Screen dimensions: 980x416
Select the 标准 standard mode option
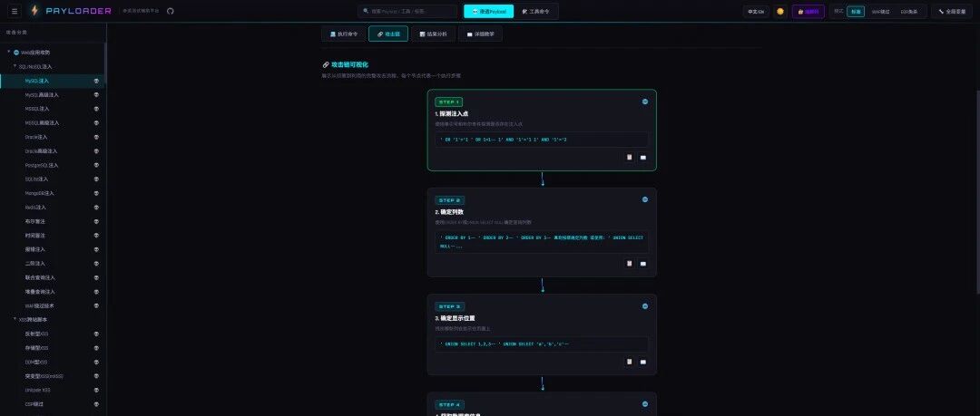click(856, 11)
